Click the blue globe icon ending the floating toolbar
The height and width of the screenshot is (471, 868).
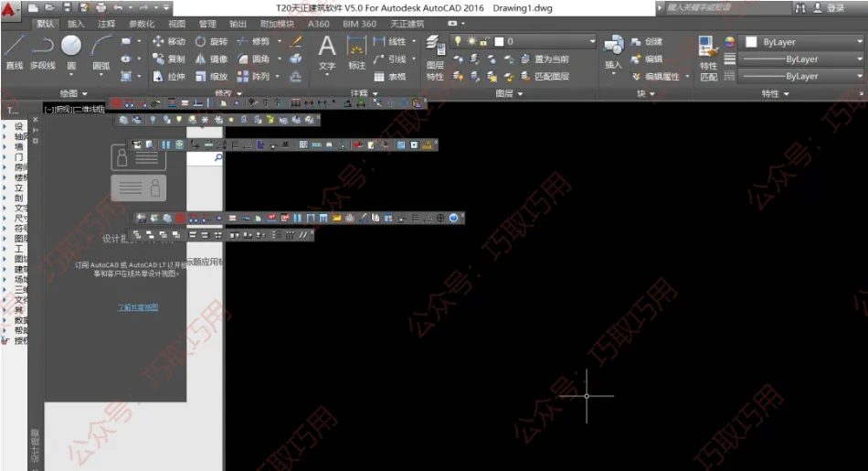pos(453,218)
